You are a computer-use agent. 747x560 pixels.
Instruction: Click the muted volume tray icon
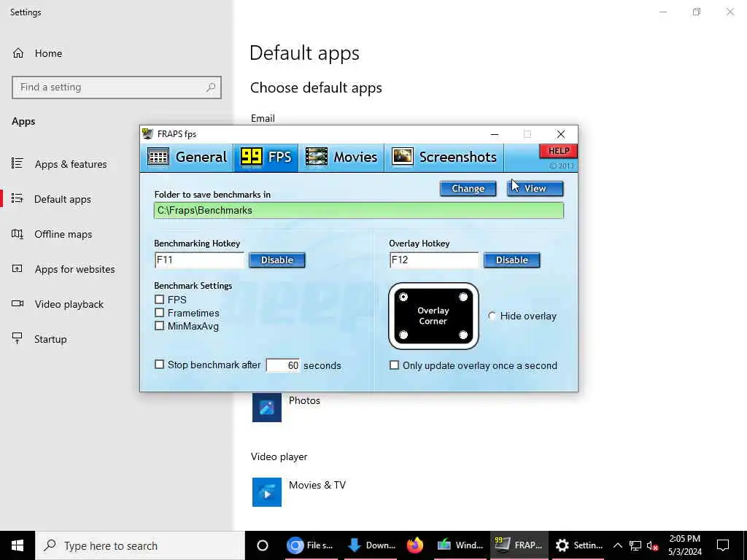tap(653, 545)
